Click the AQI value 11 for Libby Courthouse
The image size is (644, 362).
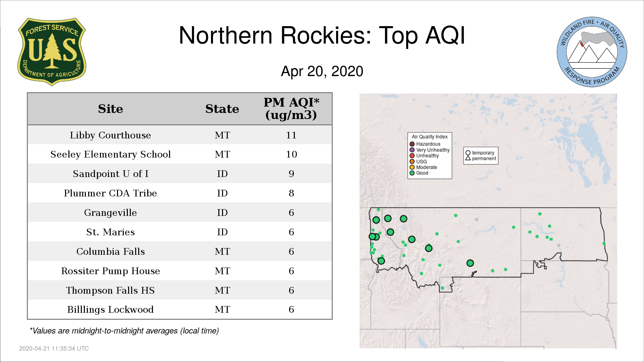point(291,135)
